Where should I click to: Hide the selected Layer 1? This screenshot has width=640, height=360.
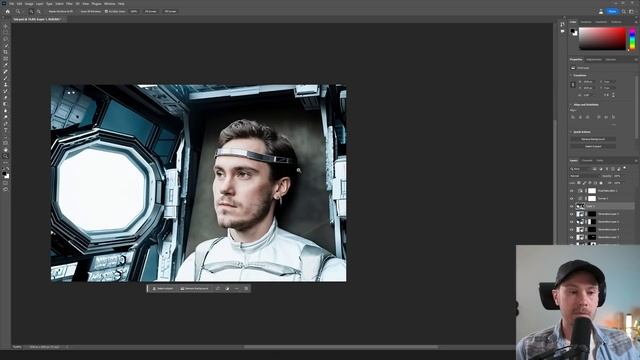[x=571, y=206]
